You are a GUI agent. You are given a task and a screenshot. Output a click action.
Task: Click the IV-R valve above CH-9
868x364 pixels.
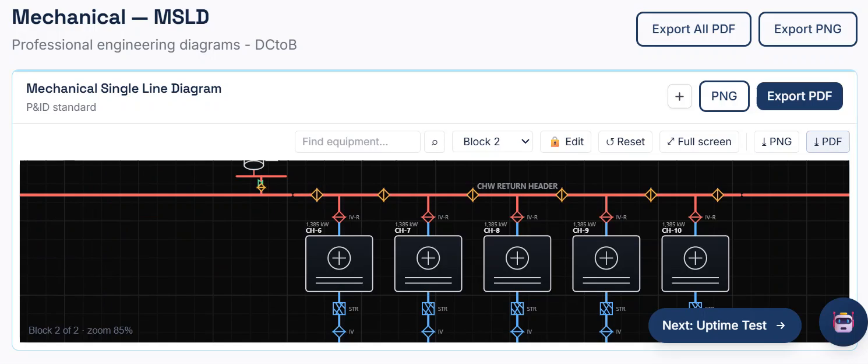click(606, 217)
